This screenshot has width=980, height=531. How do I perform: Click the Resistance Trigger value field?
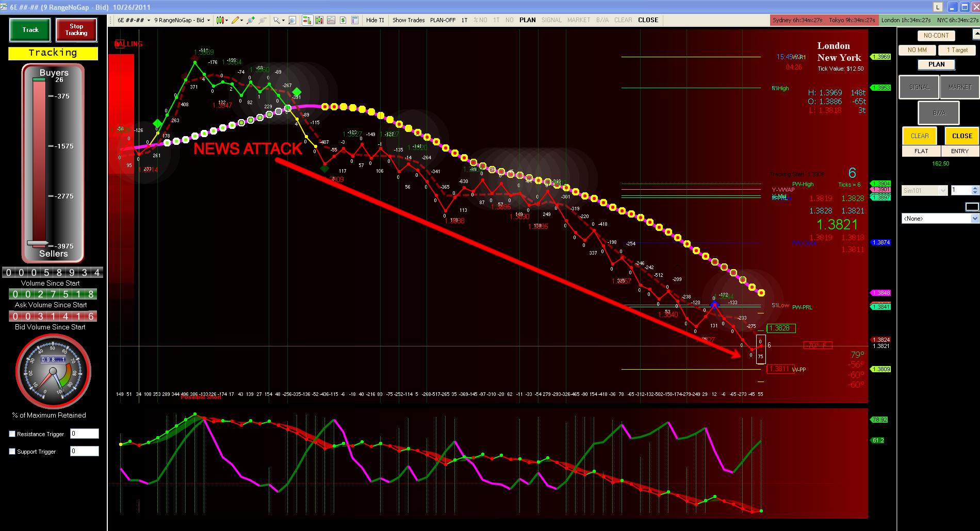click(x=85, y=434)
